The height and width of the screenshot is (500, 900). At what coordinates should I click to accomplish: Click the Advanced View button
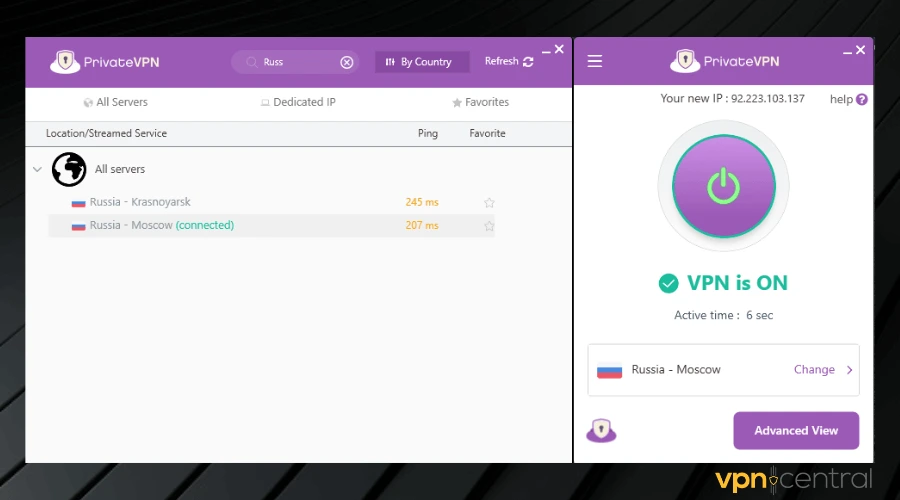pyautogui.click(x=795, y=431)
